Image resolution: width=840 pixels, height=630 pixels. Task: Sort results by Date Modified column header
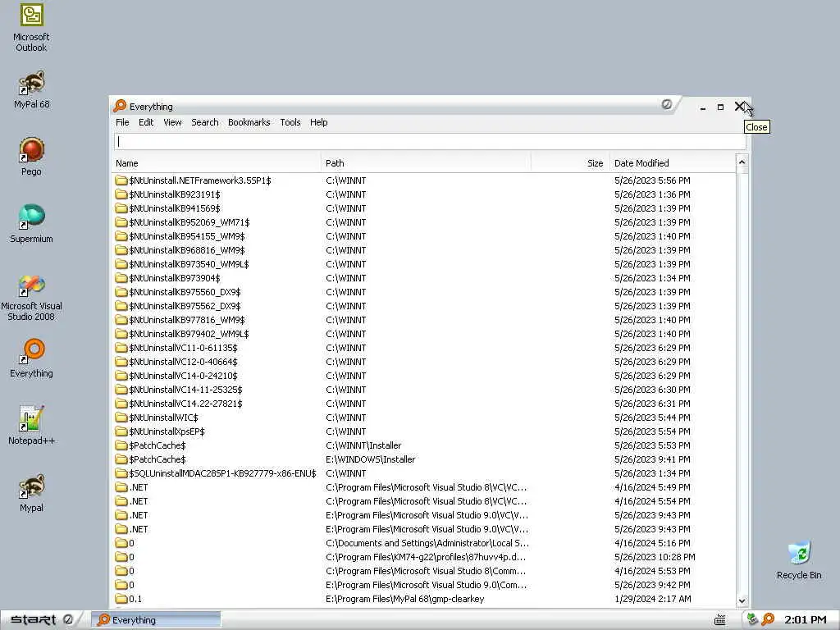point(673,163)
